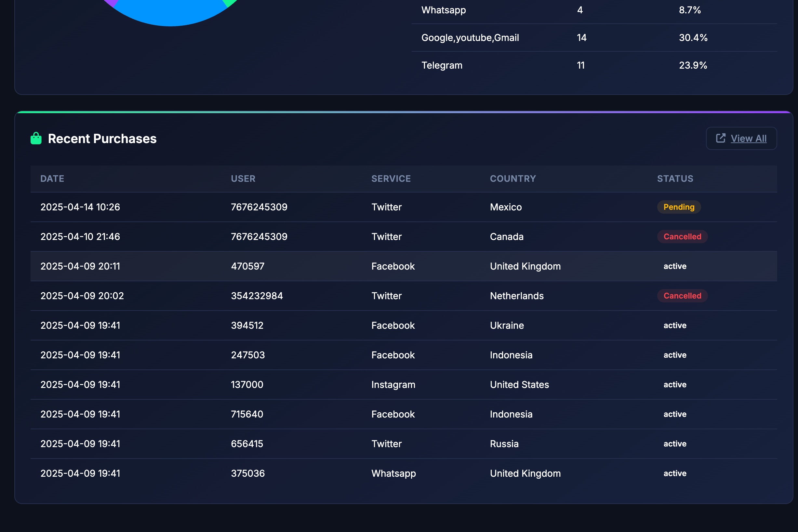Select date 2025-04-09 20:02
Screen dimensions: 798x532
(82, 296)
